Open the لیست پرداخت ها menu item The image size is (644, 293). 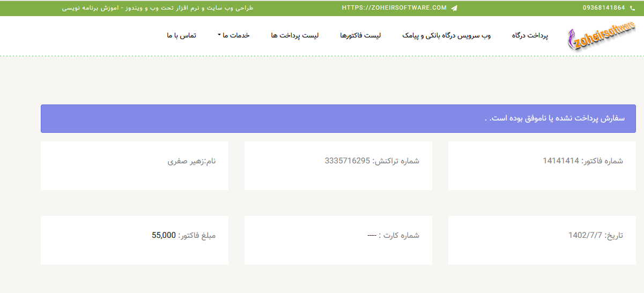click(295, 35)
